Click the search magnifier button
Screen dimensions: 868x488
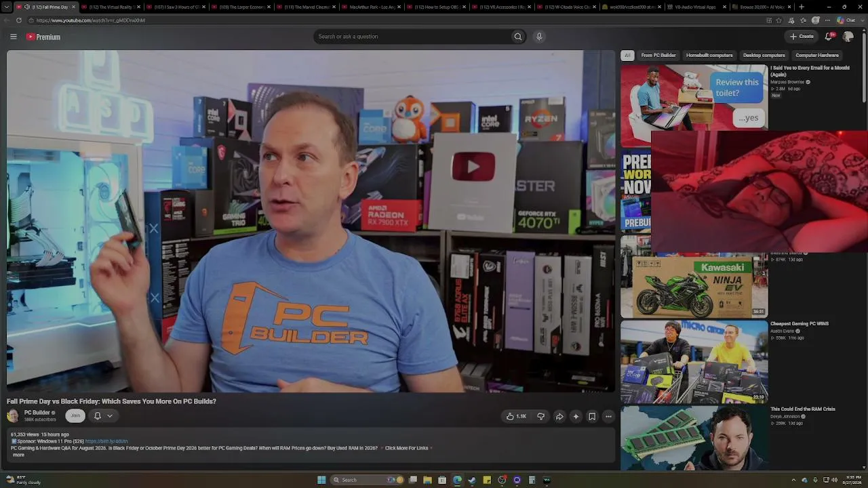[x=518, y=37]
